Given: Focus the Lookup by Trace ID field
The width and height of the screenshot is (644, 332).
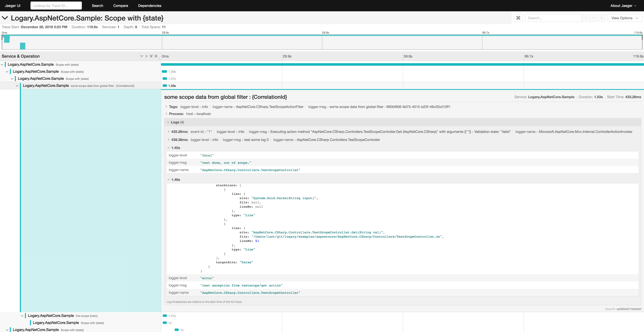Looking at the screenshot, I should tap(56, 6).
